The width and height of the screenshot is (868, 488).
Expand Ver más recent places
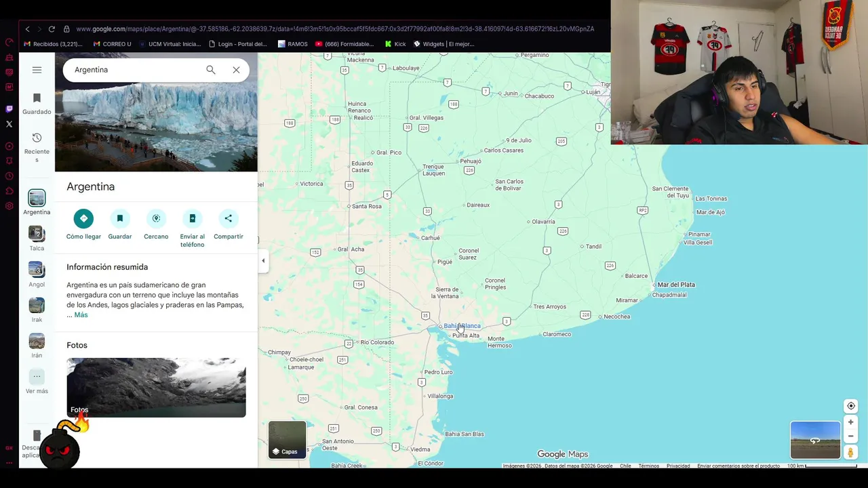(37, 382)
